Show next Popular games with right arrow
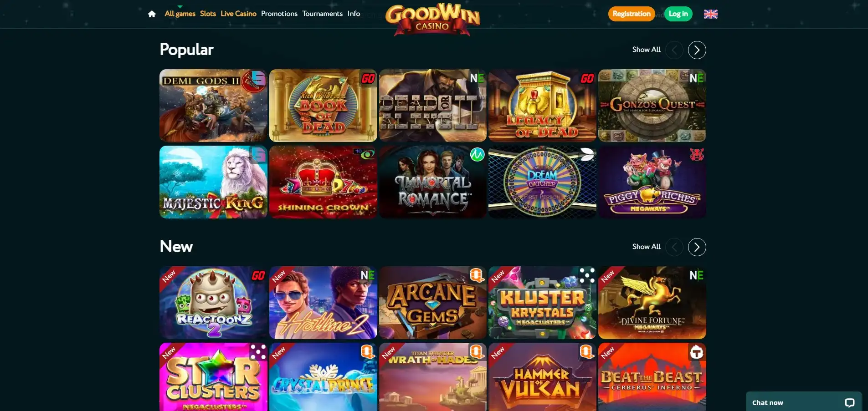 697,50
